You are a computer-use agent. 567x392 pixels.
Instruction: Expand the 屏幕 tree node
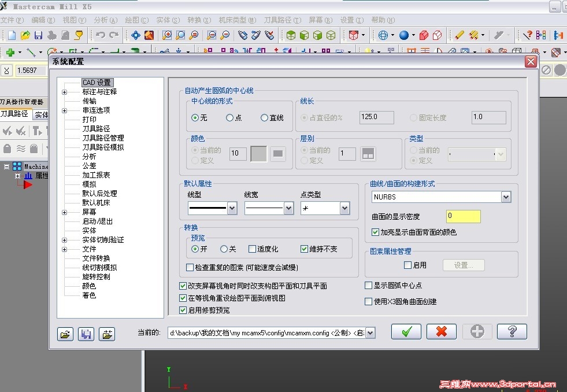[64, 212]
